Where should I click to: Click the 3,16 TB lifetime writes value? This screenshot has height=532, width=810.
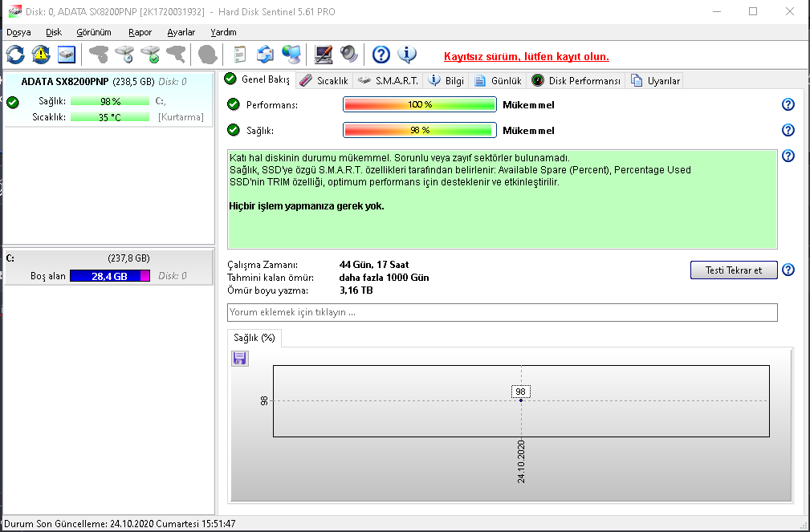pos(356,290)
